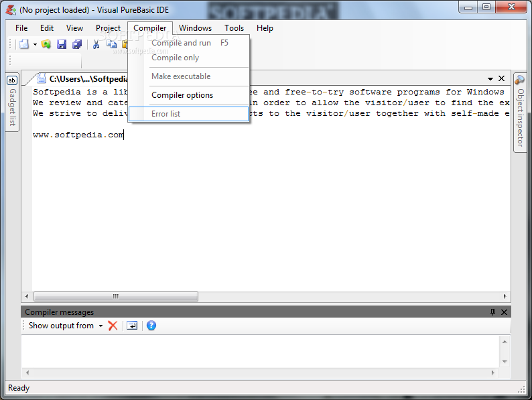Click the Save floppy disk icon
This screenshot has width=532, height=400.
click(x=62, y=44)
